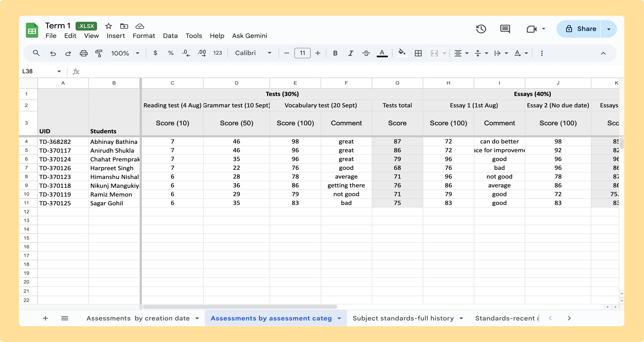Print the spreadsheet
The height and width of the screenshot is (342, 644).
(x=84, y=53)
